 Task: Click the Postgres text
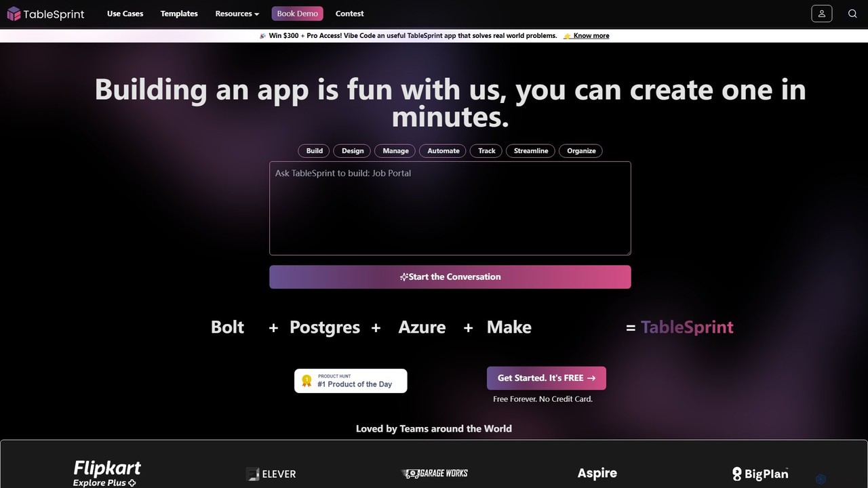325,327
